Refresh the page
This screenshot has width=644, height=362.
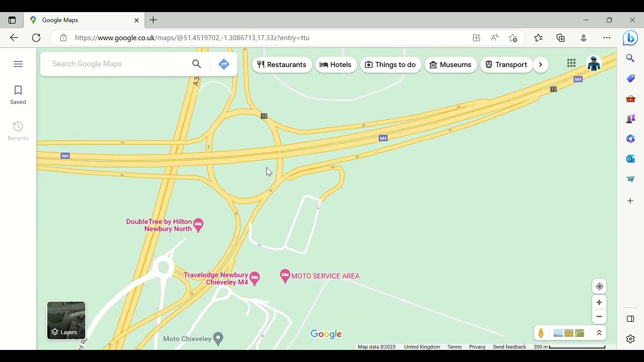point(36,38)
